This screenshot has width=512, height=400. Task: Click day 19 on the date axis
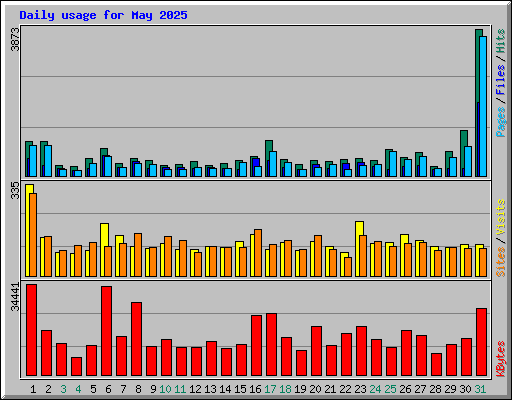point(300,389)
